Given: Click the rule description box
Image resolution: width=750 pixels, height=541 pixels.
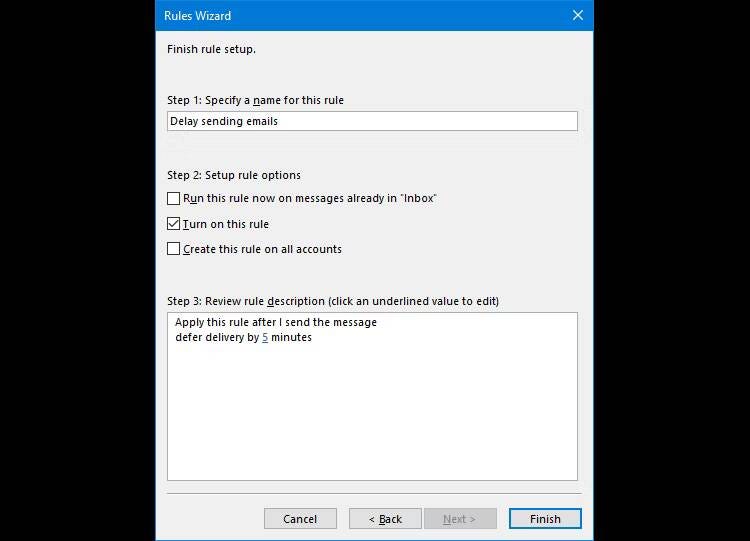Looking at the screenshot, I should point(372,397).
